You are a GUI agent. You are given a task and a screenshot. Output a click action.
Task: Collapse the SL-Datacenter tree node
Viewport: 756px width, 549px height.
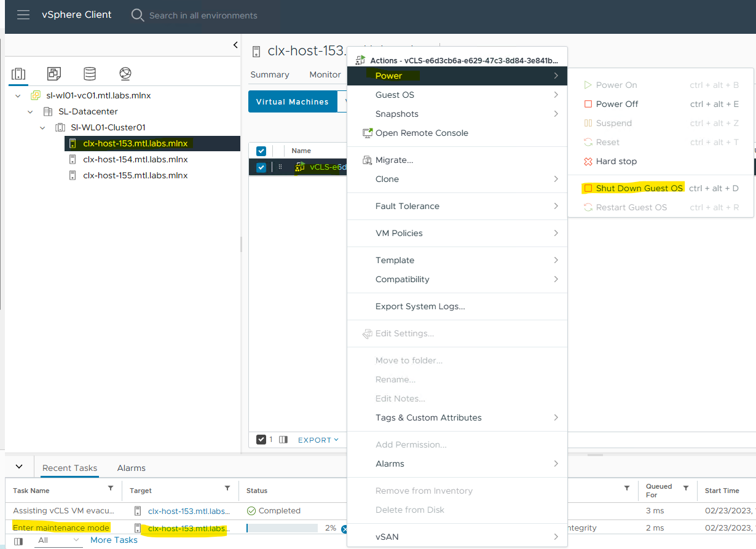tap(31, 112)
